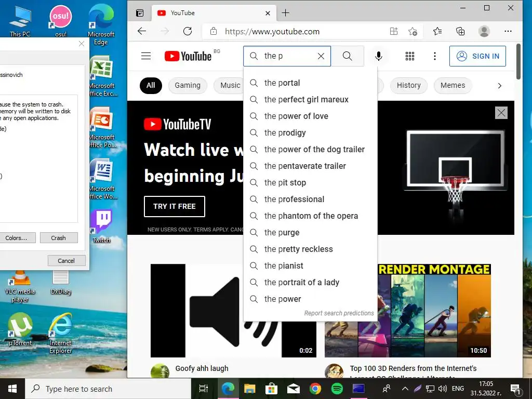Viewport: 532px width, 399px height.
Task: Dismiss the YouTube TV banner ad
Action: pos(501,113)
